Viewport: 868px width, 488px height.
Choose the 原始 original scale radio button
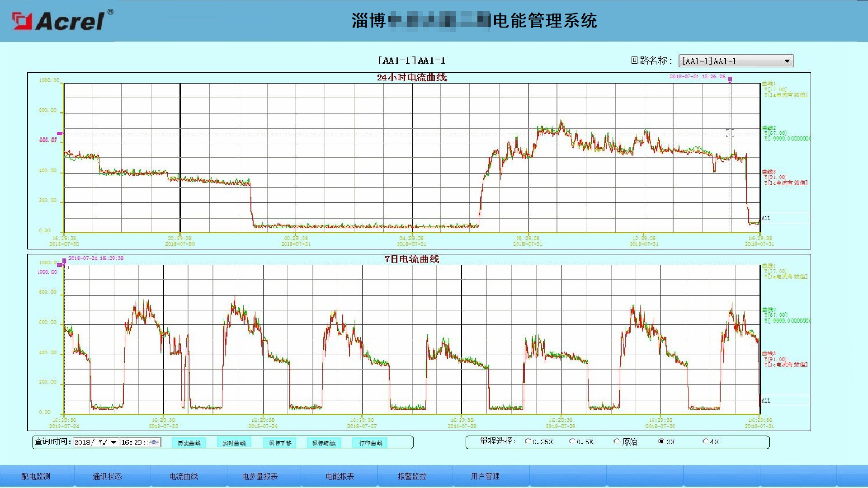pyautogui.click(x=616, y=441)
